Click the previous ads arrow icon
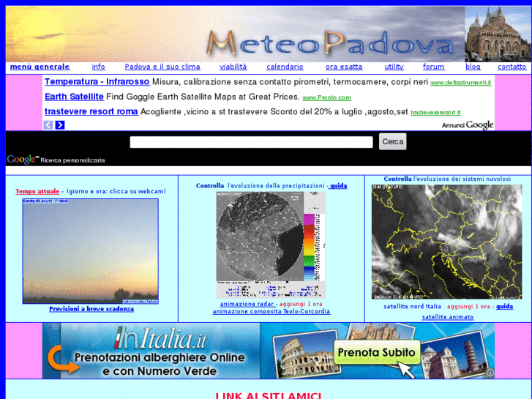 48,125
